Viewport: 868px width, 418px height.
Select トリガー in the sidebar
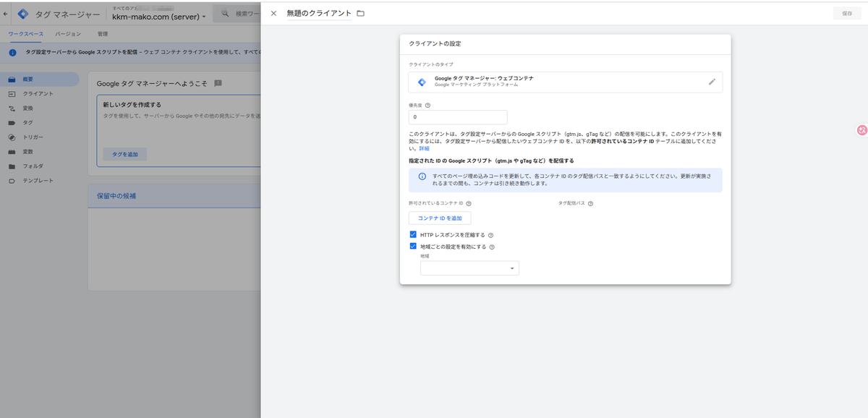point(39,137)
